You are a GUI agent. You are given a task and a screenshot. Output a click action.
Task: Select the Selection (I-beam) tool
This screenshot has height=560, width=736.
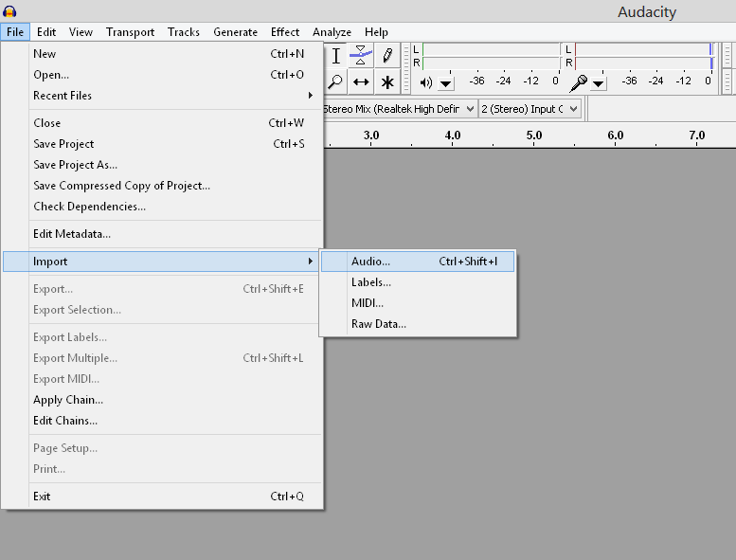(335, 55)
